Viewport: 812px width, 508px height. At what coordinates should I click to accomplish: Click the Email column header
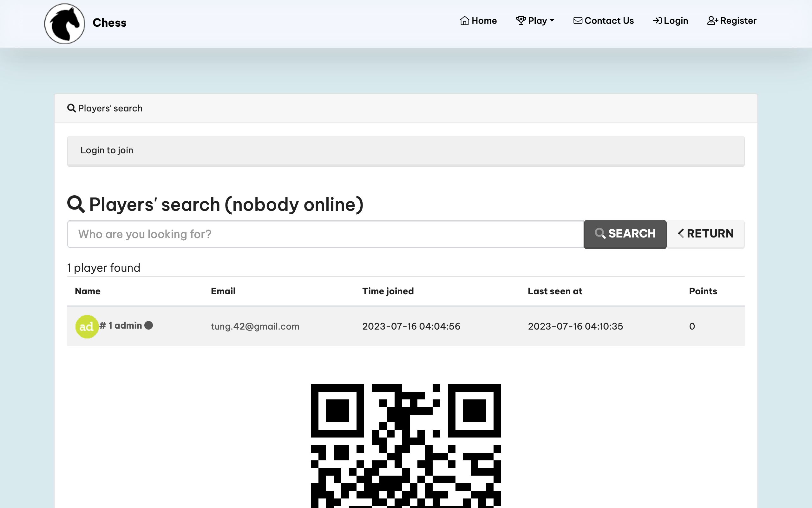223,291
